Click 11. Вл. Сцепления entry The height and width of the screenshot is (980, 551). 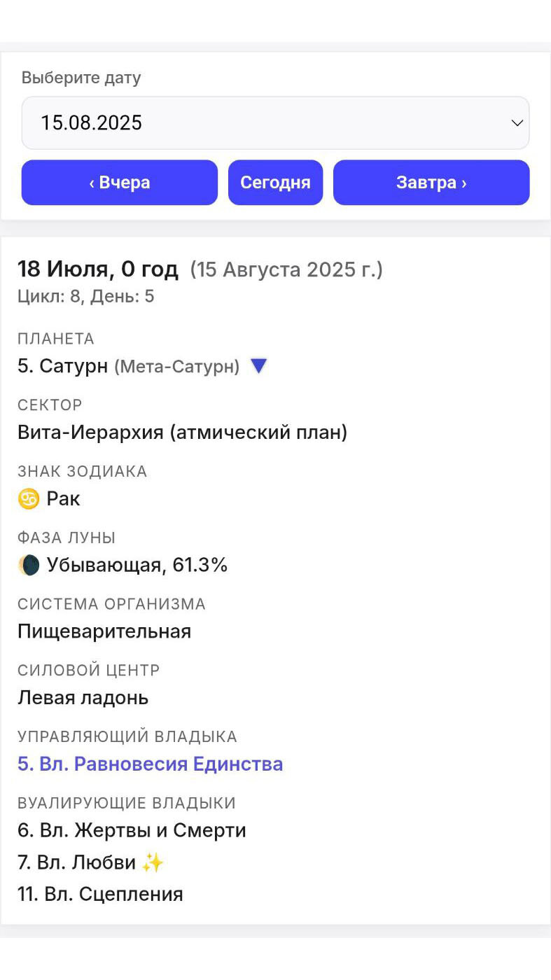click(x=100, y=894)
